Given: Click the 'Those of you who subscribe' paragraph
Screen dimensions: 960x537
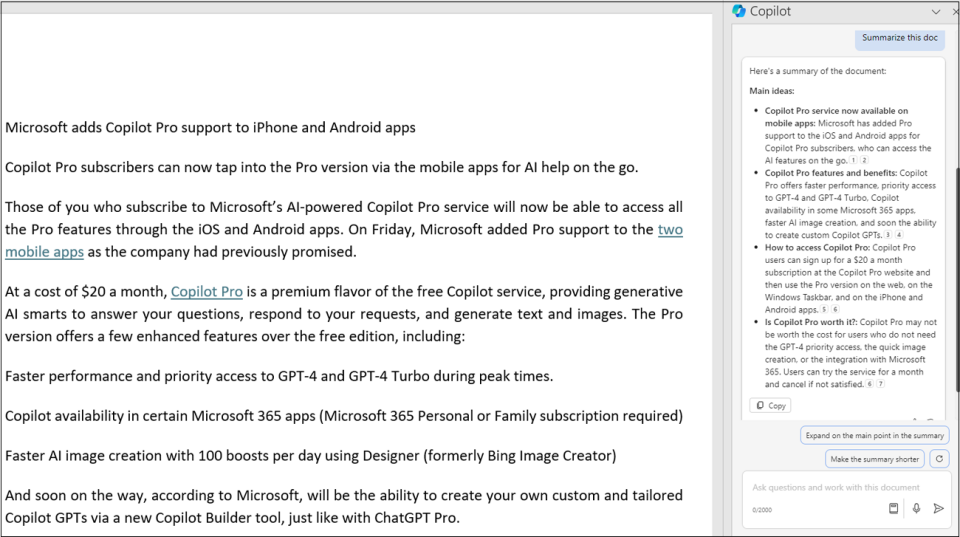Looking at the screenshot, I should coord(343,230).
